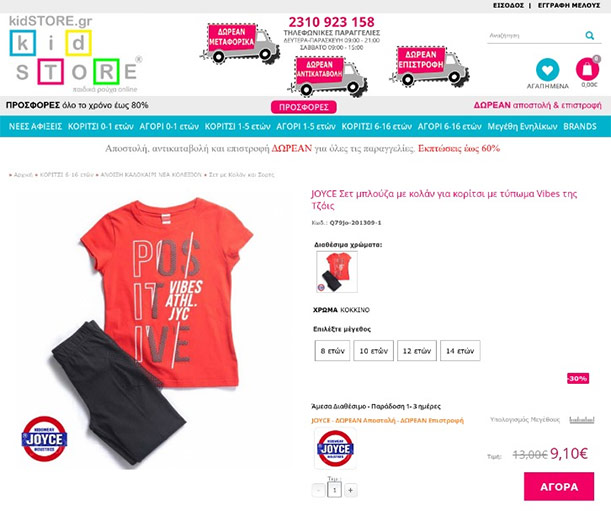Open the size calculator ruler icon
The width and height of the screenshot is (611, 511).
pos(582,420)
